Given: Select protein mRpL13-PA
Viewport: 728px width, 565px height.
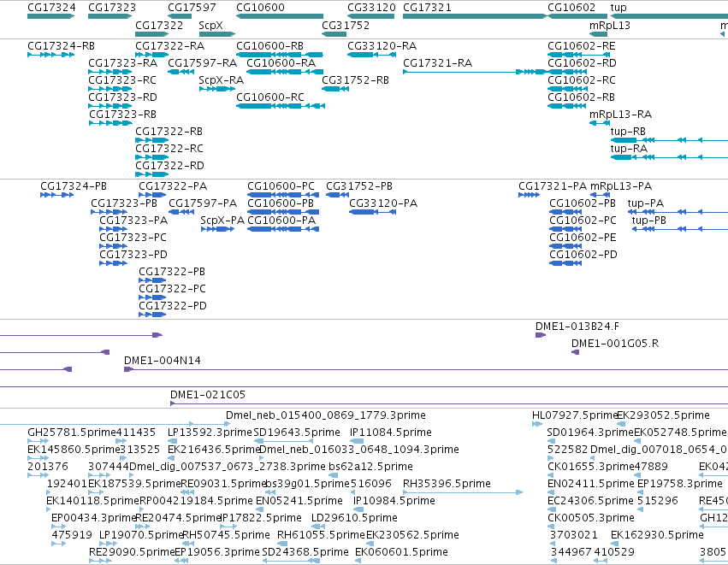Looking at the screenshot, I should (600, 195).
